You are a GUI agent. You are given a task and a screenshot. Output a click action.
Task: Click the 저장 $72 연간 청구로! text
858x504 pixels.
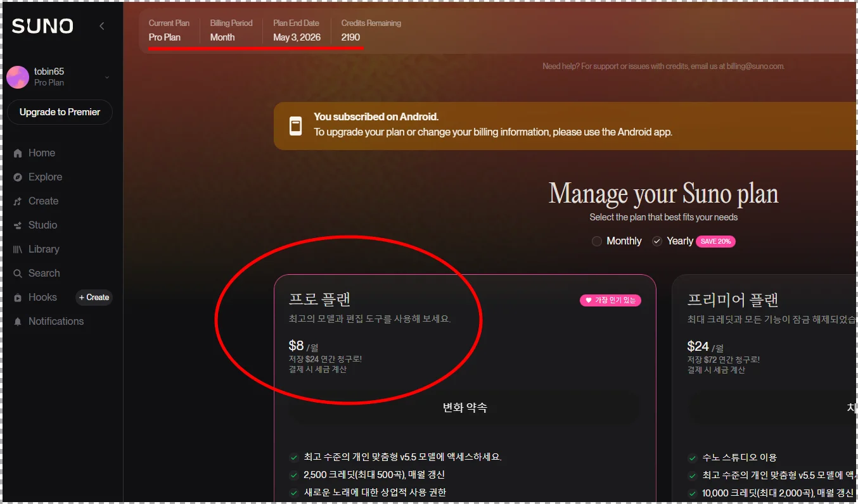(x=724, y=360)
